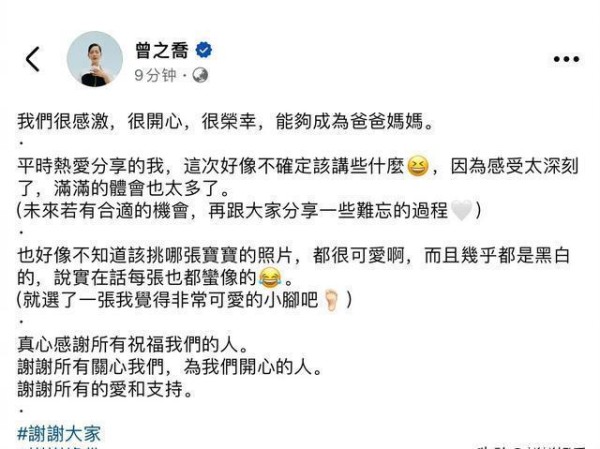Click the globe public-visibility icon

pos(200,75)
